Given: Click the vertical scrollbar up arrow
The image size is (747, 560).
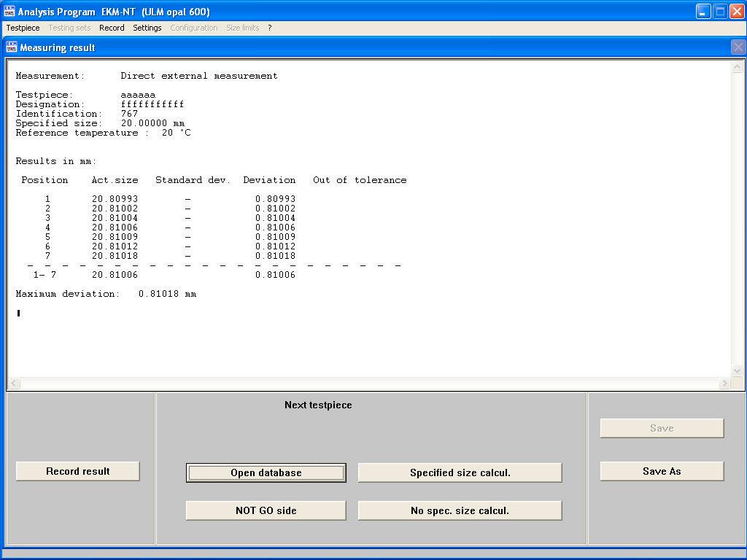Looking at the screenshot, I should click(737, 66).
